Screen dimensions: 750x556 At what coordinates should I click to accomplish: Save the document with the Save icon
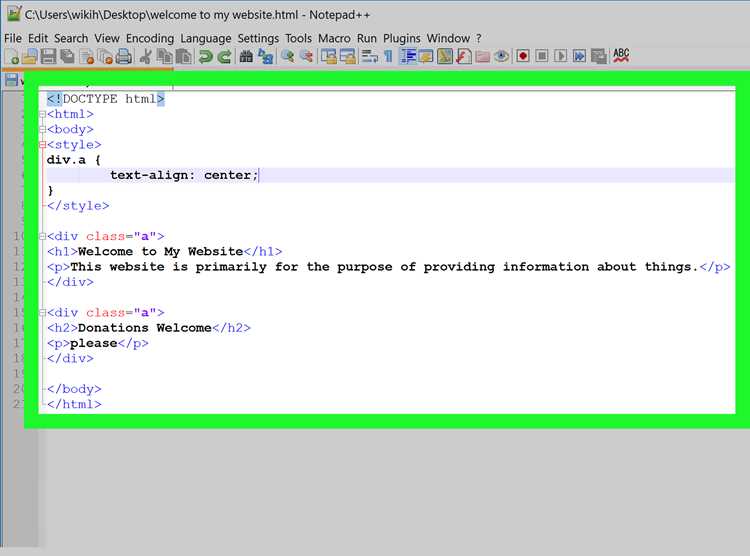click(x=48, y=56)
